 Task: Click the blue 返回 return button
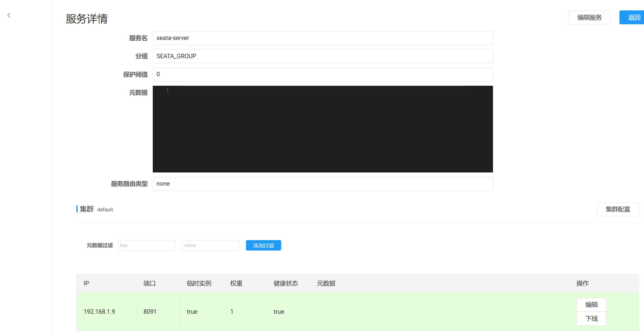click(x=633, y=18)
